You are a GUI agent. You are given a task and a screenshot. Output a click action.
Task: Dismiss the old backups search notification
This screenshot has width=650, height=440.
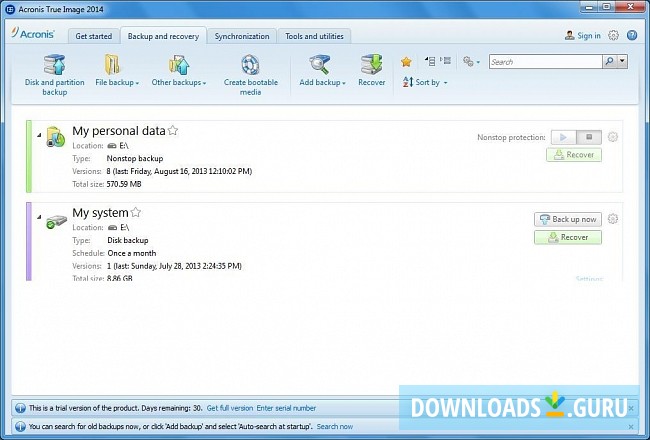[631, 427]
